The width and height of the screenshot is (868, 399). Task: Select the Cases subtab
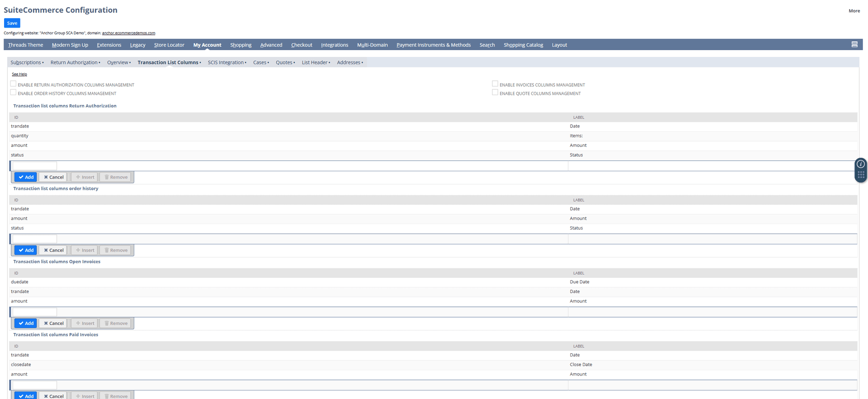261,62
